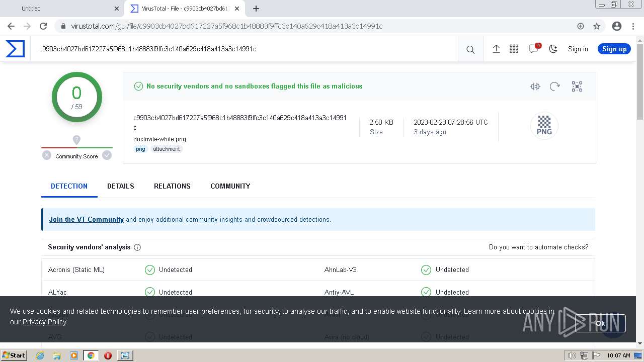Click the community score question marker

[76, 140]
